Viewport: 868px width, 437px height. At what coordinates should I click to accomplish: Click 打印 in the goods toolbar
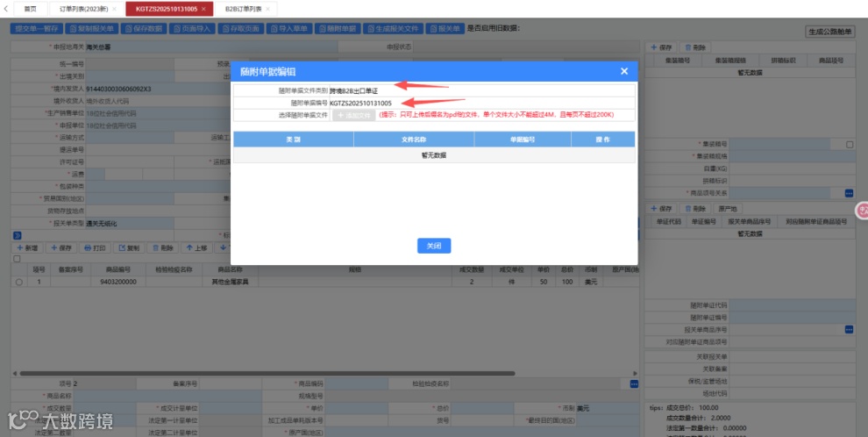coord(95,248)
